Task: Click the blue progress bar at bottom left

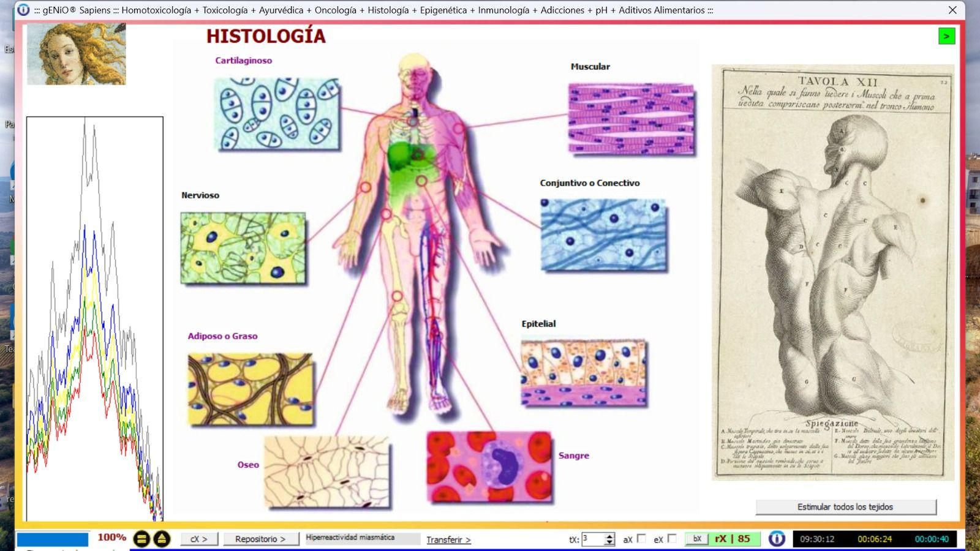Action: tap(53, 539)
